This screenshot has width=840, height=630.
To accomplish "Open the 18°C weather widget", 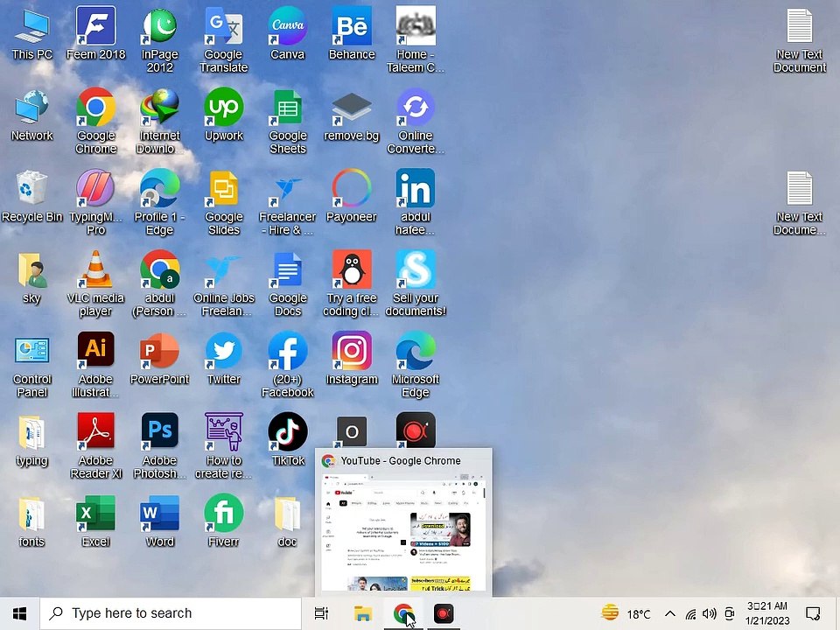I will click(x=625, y=613).
